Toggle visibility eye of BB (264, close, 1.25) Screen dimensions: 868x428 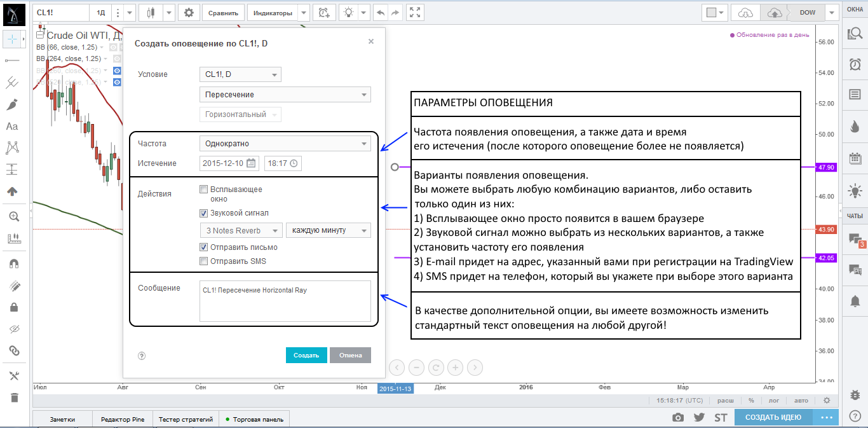tap(117, 59)
